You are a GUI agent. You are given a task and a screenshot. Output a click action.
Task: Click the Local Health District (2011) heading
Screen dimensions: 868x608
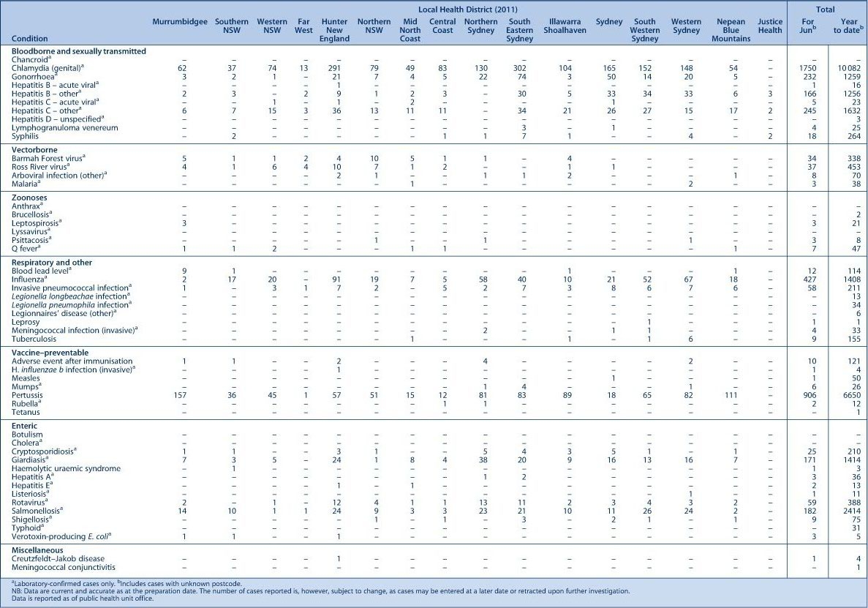pyautogui.click(x=468, y=10)
